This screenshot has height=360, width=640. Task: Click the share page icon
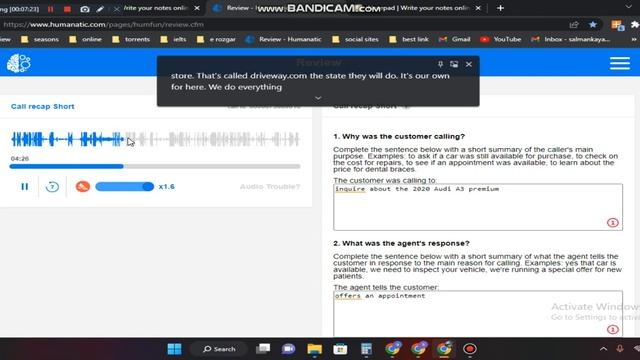574,24
